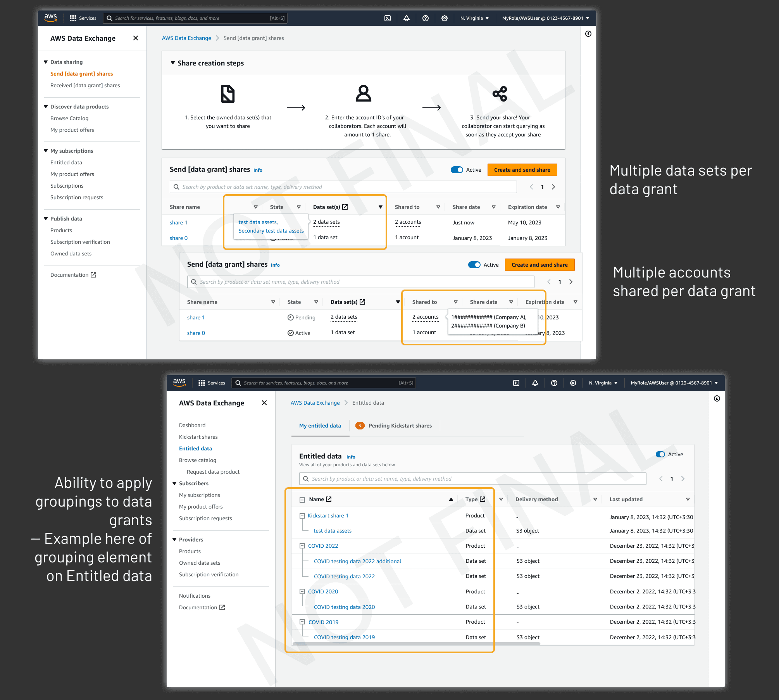Open the share 1 link in the first table
The image size is (779, 700).
pos(178,222)
